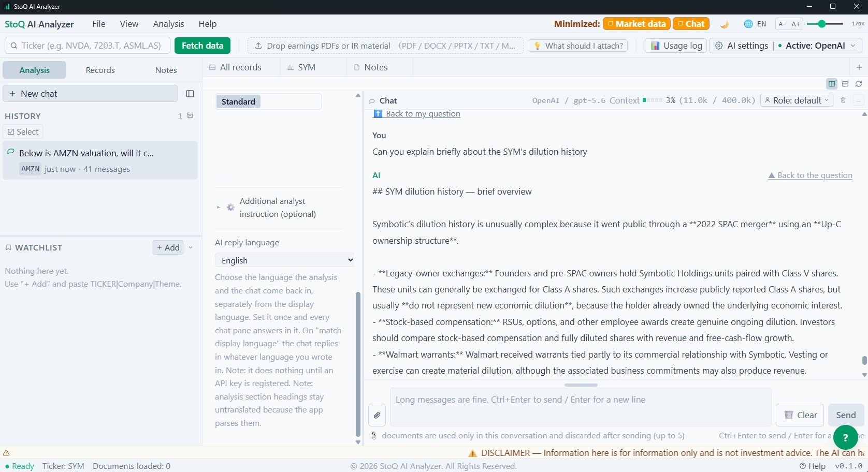868x472 pixels.
Task: Click the warning triangle icon at the bottom left
Action: tap(6, 452)
